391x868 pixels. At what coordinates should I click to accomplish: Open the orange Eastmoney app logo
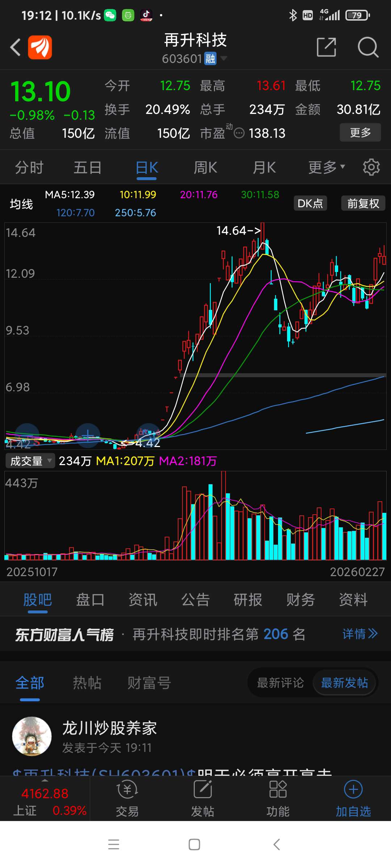coord(40,47)
